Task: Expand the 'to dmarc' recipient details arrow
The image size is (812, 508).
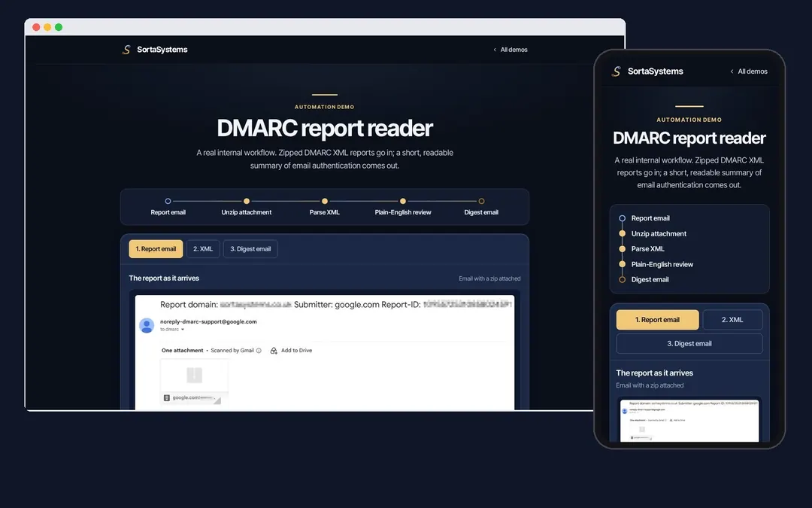Action: [x=182, y=330]
